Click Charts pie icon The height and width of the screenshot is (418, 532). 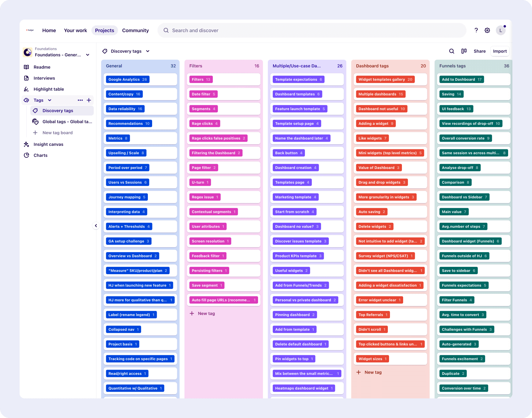(x=26, y=155)
